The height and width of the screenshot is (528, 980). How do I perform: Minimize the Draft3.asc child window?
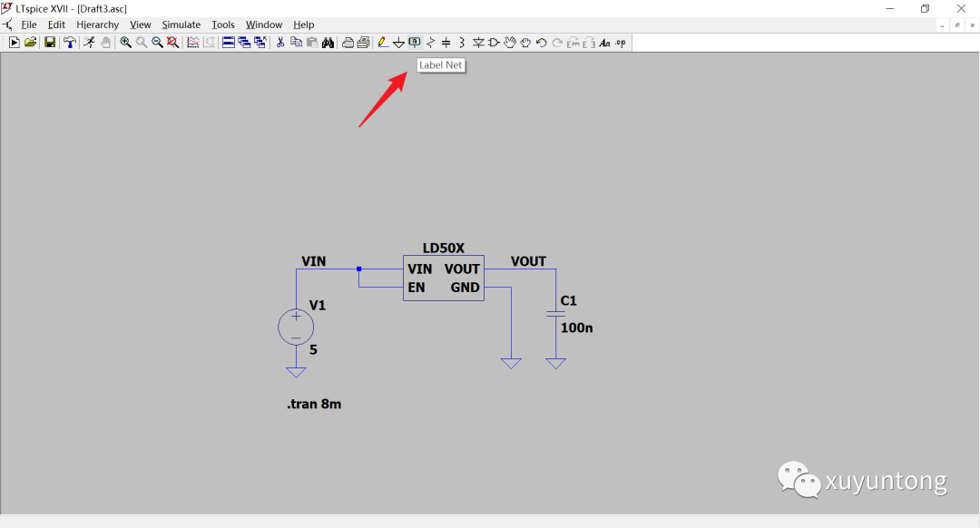(942, 25)
